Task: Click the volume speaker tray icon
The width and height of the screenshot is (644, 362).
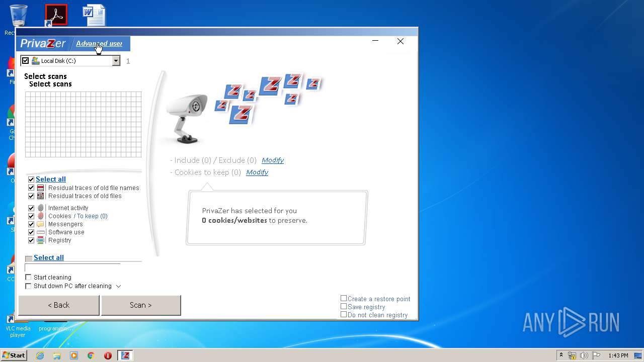Action: pyautogui.click(x=584, y=355)
